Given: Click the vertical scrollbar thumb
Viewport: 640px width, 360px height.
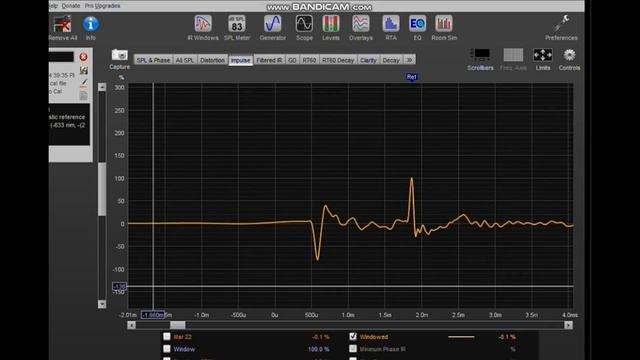Looking at the screenshot, I should [x=102, y=189].
